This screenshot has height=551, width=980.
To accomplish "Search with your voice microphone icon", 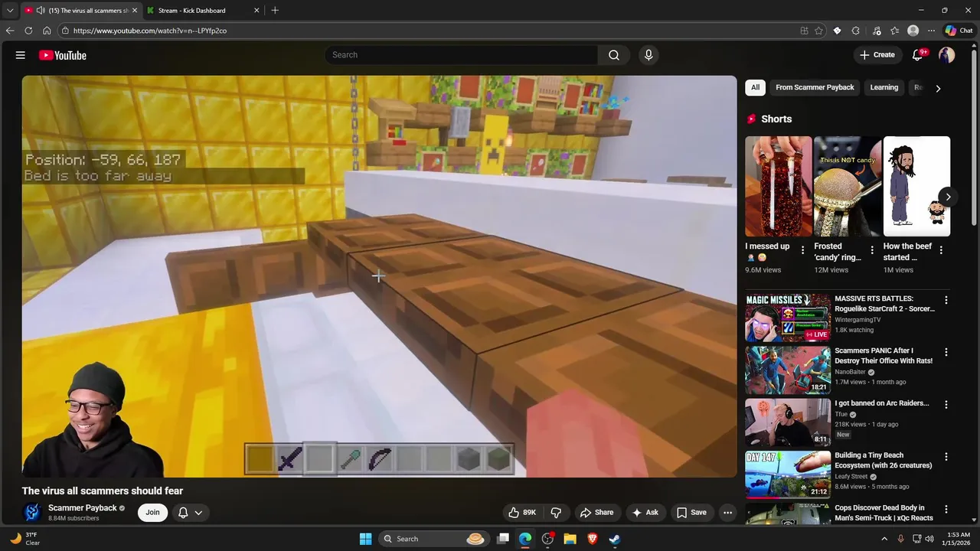I will tap(648, 55).
